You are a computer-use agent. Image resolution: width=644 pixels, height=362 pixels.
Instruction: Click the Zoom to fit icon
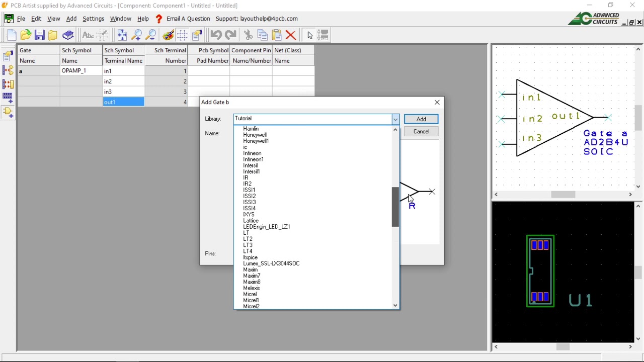tap(122, 35)
